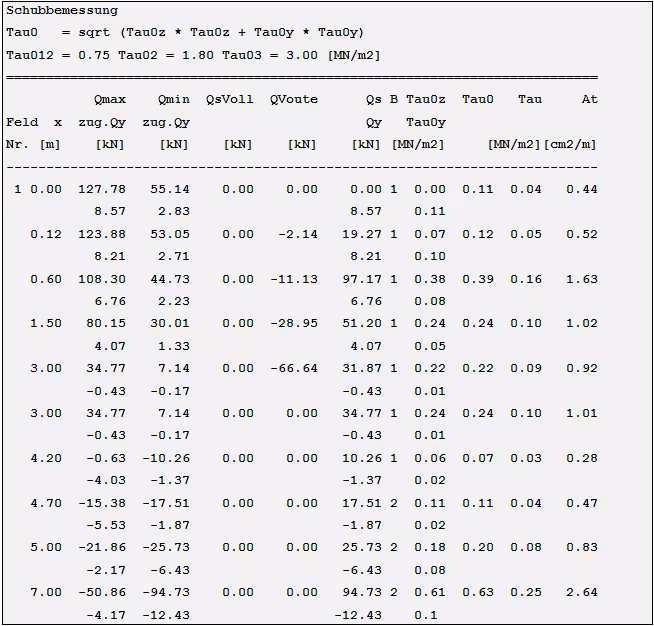Select the At value 2.64
Viewport: 654px width, 626px height.
[582, 593]
